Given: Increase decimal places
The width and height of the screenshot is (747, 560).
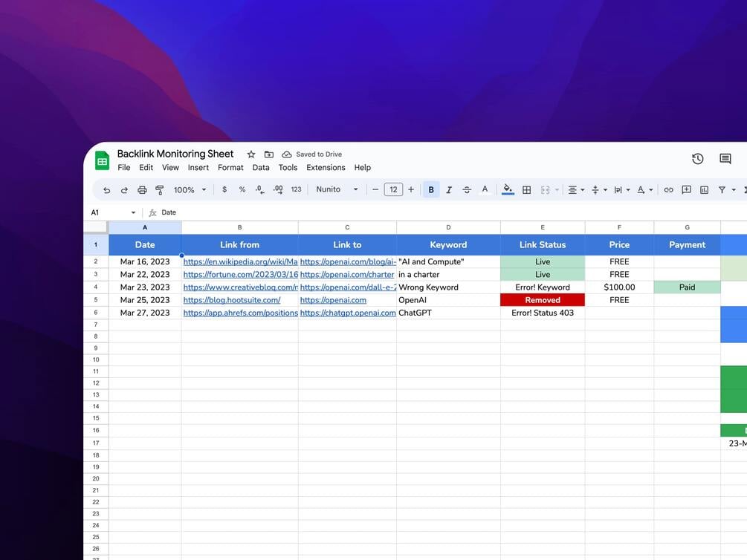Looking at the screenshot, I should click(278, 189).
